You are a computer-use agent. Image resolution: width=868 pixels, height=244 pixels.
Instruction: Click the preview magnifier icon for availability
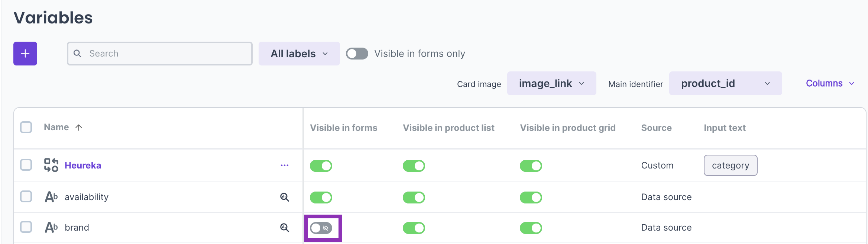pos(285,197)
